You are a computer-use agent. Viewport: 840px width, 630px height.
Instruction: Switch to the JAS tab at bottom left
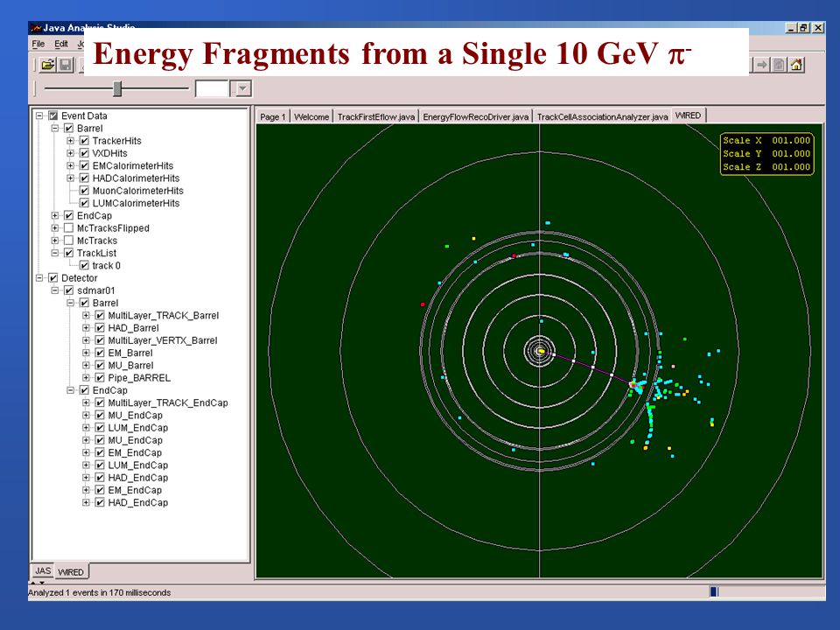click(43, 570)
